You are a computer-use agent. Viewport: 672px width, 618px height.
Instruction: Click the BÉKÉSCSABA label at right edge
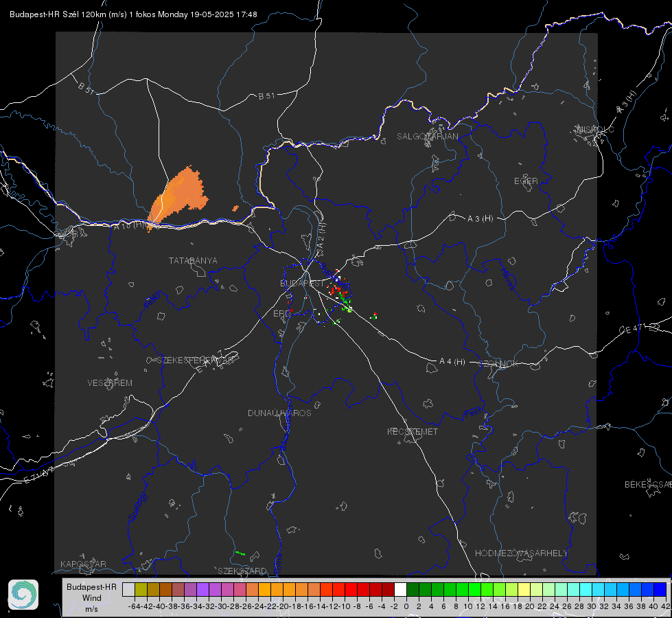[648, 485]
